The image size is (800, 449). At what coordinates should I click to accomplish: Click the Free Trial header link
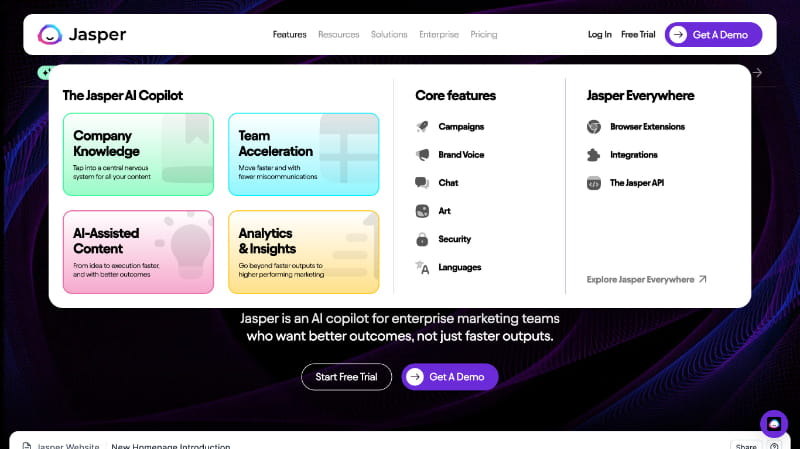[x=638, y=34]
